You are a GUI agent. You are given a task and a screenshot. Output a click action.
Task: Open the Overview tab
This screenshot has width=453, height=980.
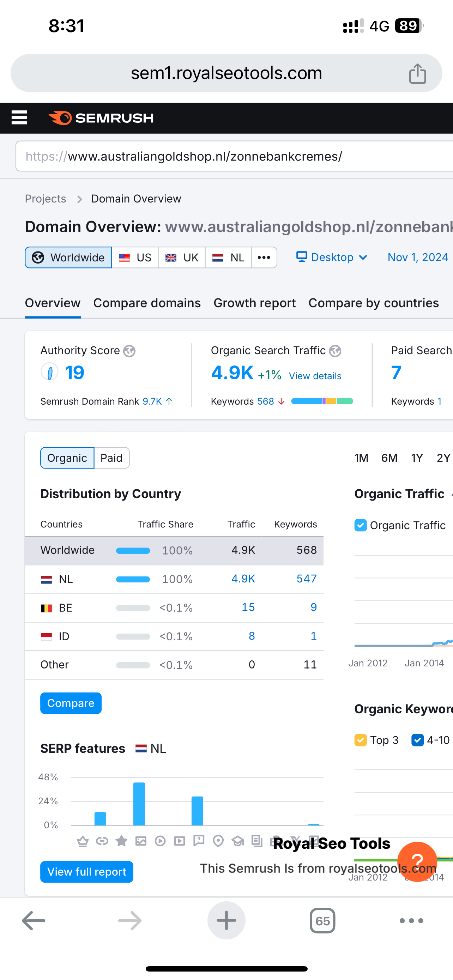tap(53, 303)
